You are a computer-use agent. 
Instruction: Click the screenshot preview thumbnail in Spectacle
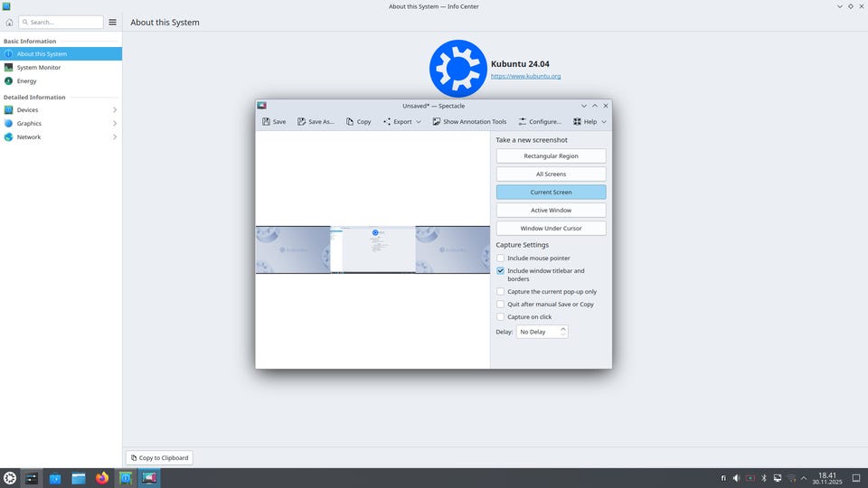[x=373, y=249]
